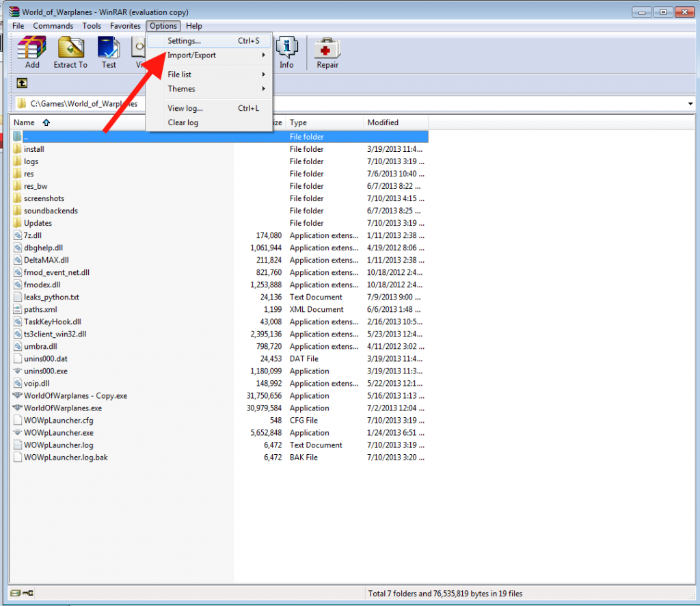
Task: Select the WOWpLauncher.cfg file name
Action: 59,420
